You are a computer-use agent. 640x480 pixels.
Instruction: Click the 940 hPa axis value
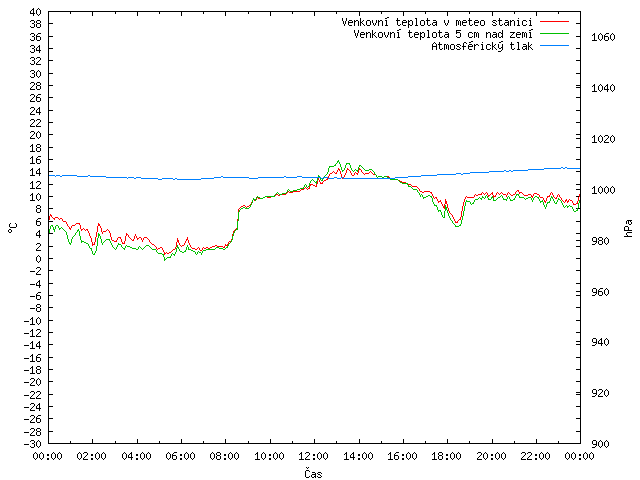[x=600, y=342]
